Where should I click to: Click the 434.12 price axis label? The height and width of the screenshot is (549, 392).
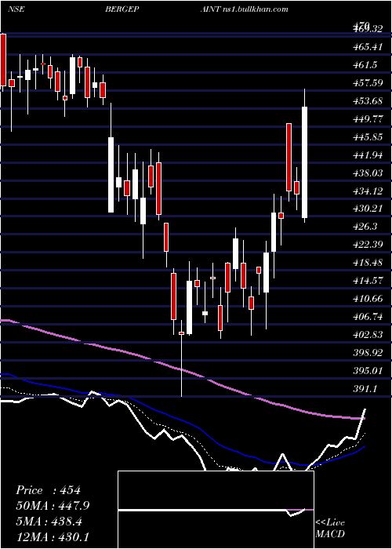pos(368,191)
